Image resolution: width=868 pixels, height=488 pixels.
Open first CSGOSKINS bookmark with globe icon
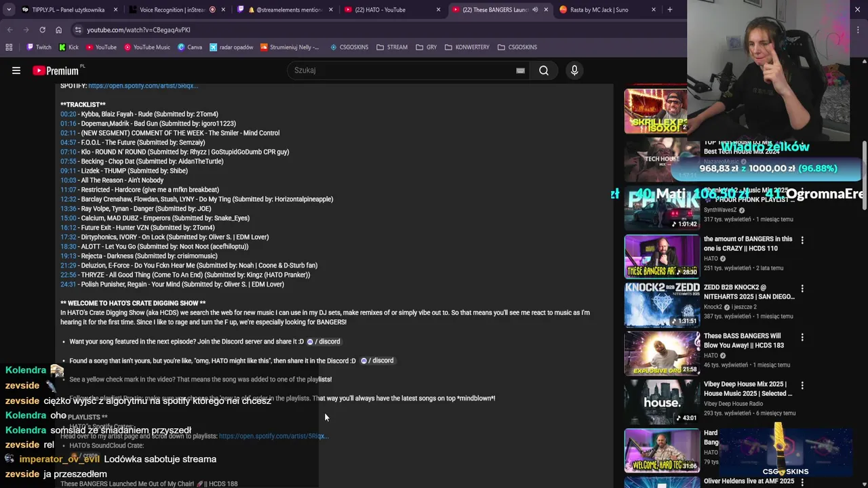(x=349, y=47)
